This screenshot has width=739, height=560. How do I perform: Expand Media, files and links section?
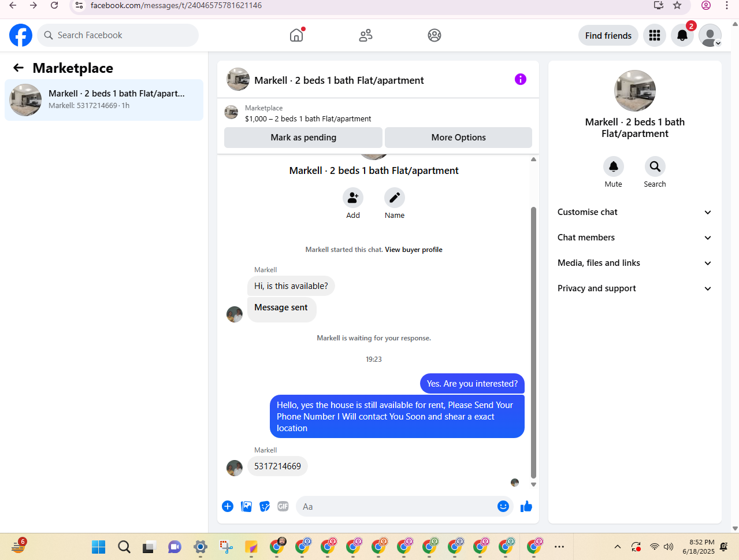[635, 263]
